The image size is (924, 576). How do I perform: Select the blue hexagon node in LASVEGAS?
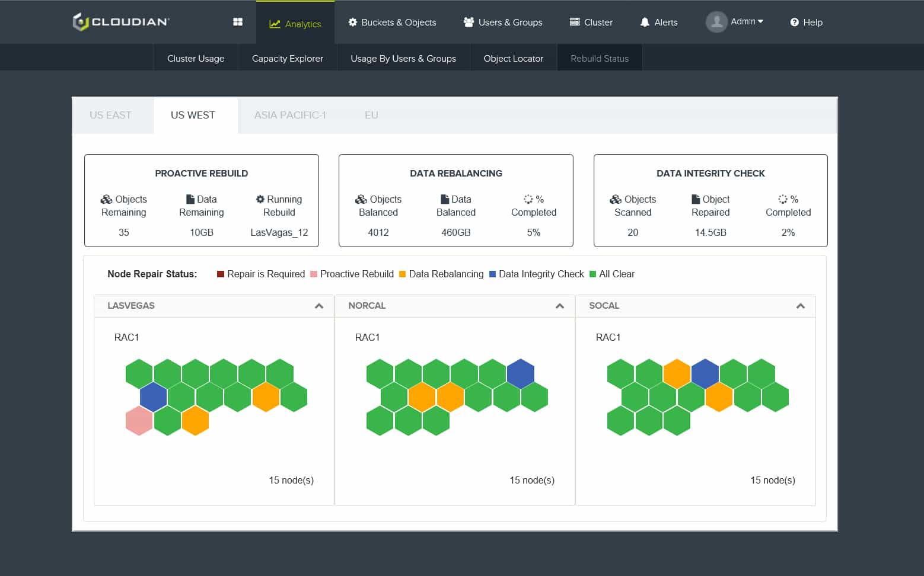tap(154, 397)
